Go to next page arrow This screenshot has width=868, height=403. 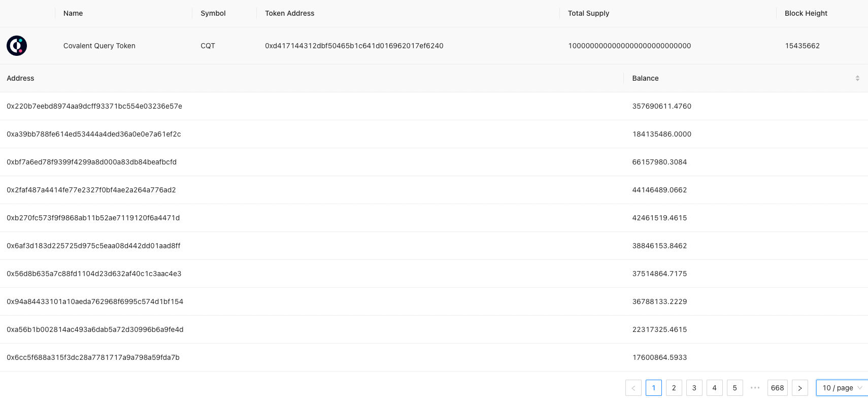click(800, 388)
